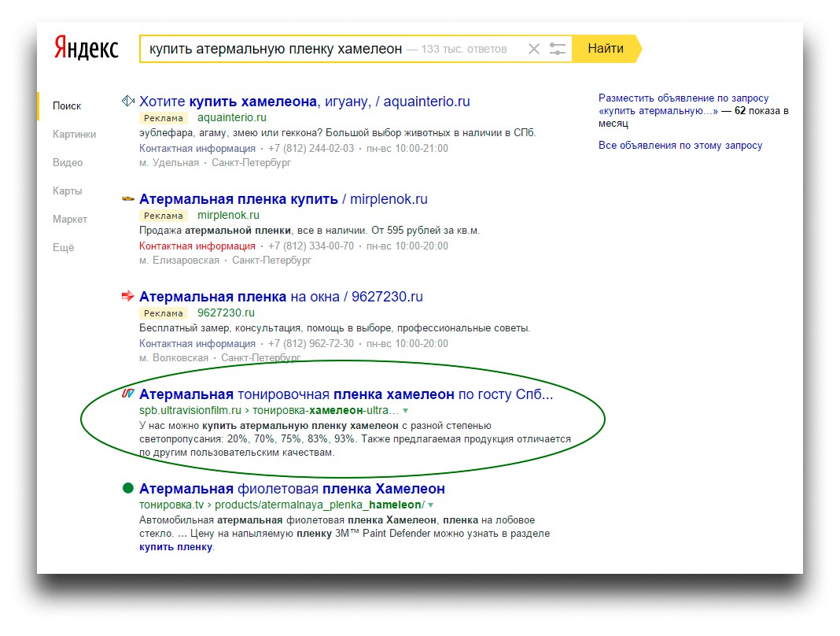
Task: Click phone +7 (812) 334-00-70
Action: click(311, 246)
